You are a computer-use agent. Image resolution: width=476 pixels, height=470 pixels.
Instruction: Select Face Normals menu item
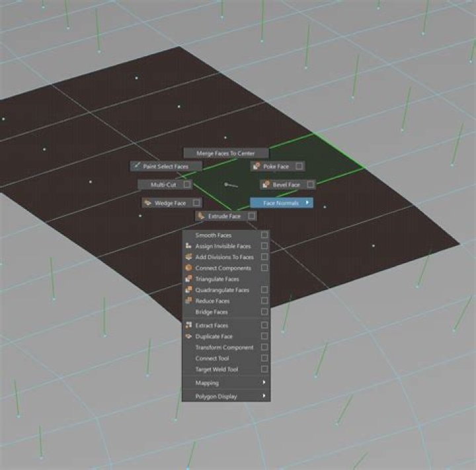[282, 203]
